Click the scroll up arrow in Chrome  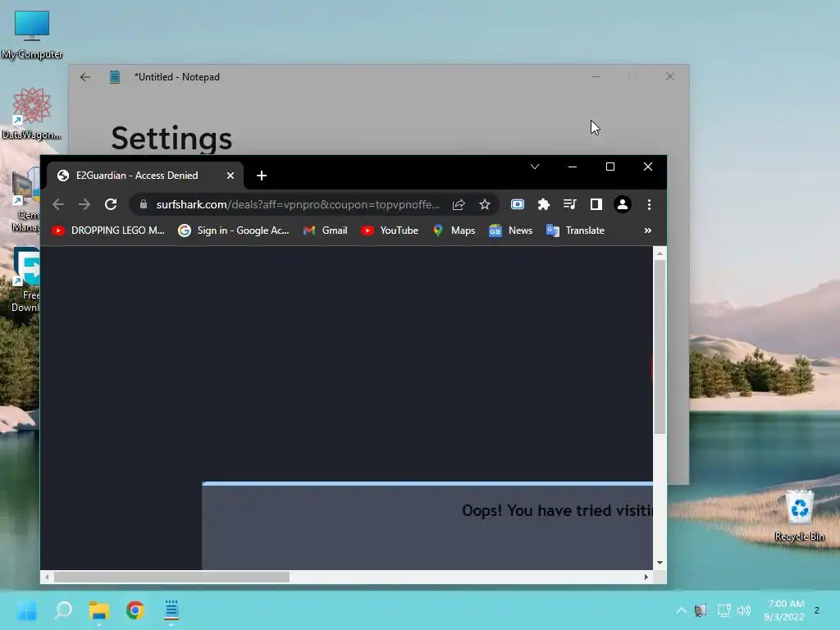pyautogui.click(x=660, y=253)
